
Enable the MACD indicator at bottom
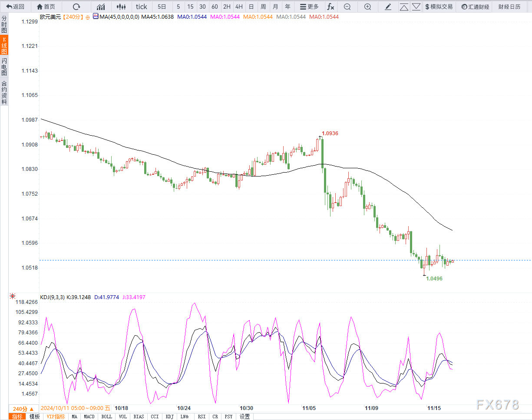click(89, 417)
